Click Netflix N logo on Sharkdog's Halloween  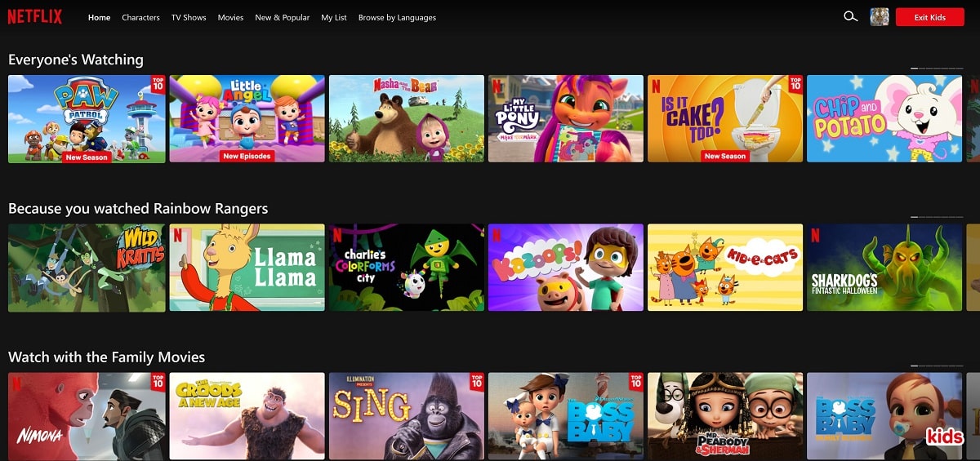pyautogui.click(x=815, y=233)
